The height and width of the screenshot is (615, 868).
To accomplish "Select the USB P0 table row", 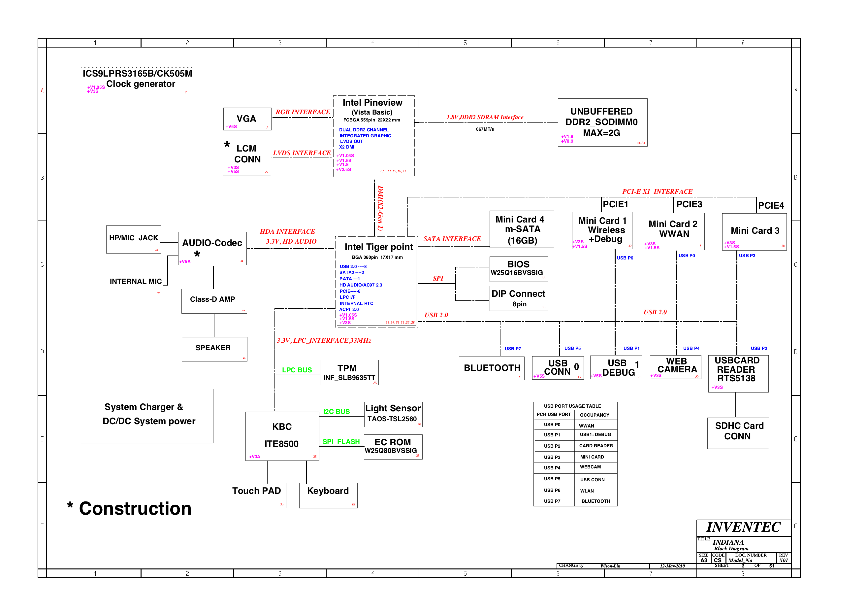I will pyautogui.click(x=575, y=425).
